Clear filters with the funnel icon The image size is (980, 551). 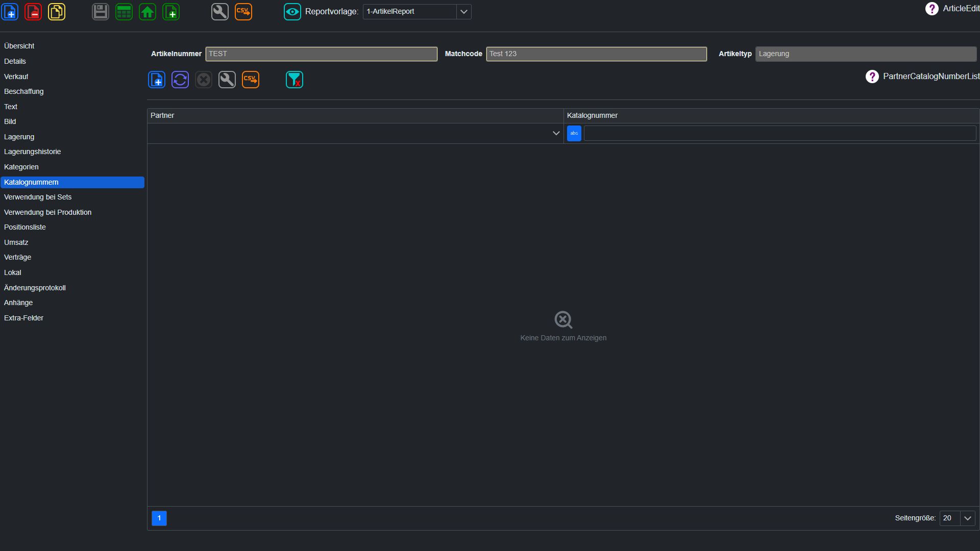click(295, 80)
